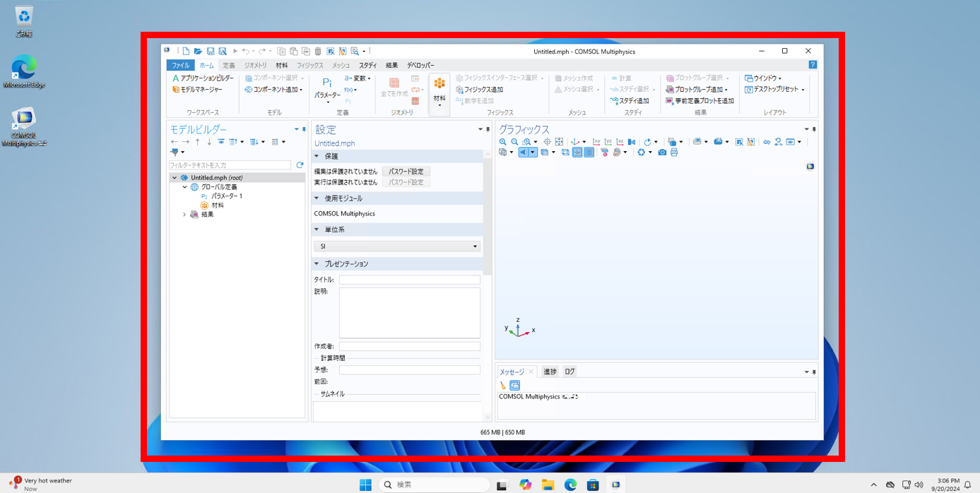Expand the 結果 node in model tree
The height and width of the screenshot is (493, 980).
pyautogui.click(x=184, y=215)
